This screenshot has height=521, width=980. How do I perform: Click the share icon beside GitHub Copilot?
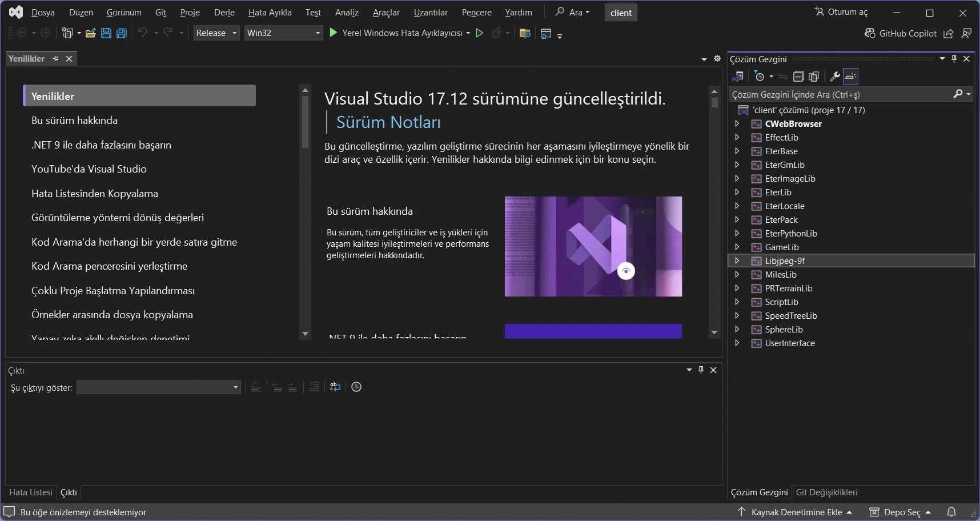(949, 33)
